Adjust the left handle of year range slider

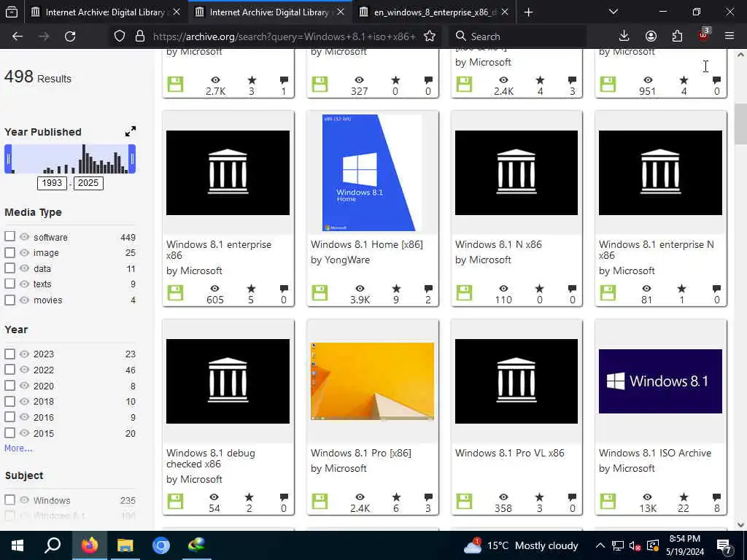(x=8, y=159)
